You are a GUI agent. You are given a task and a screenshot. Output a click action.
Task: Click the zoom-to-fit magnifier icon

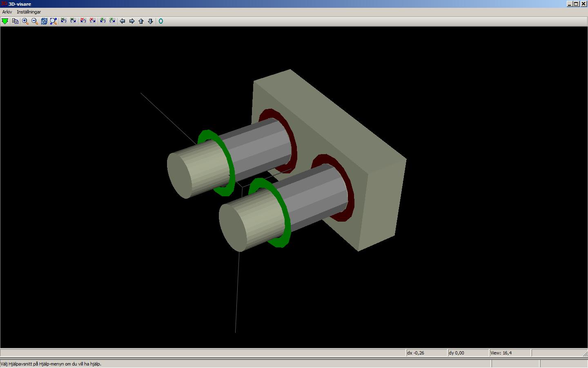pyautogui.click(x=53, y=21)
